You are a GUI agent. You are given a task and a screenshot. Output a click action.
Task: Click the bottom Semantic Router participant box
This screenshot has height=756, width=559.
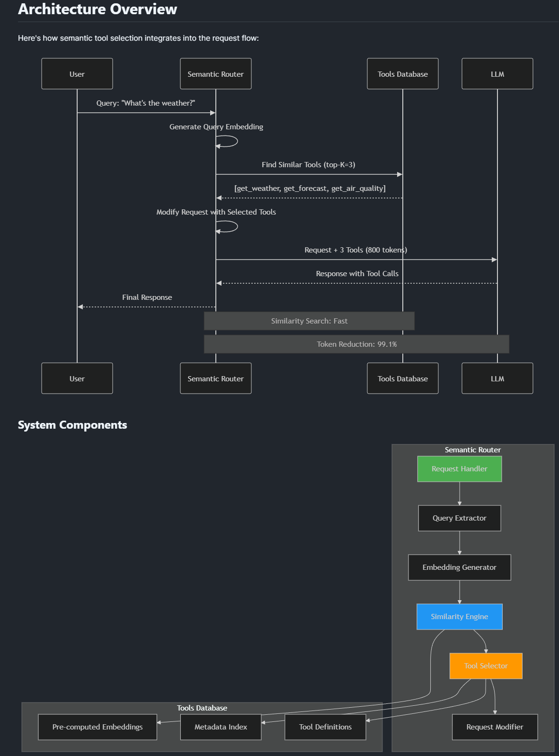[x=215, y=378]
